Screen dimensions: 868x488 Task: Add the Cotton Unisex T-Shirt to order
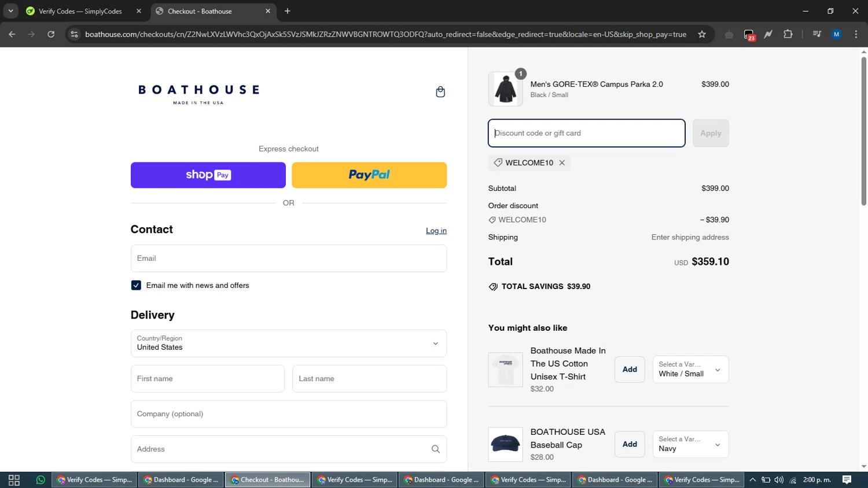point(630,369)
